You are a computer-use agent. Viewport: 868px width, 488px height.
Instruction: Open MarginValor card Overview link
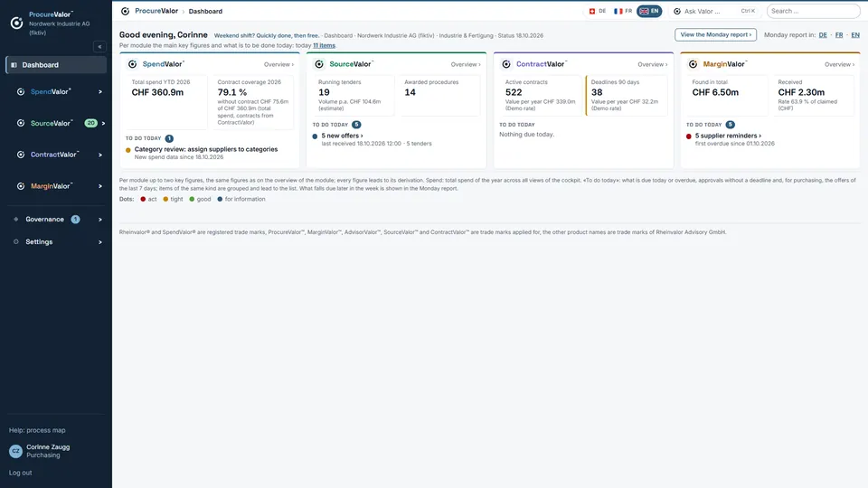pyautogui.click(x=839, y=65)
